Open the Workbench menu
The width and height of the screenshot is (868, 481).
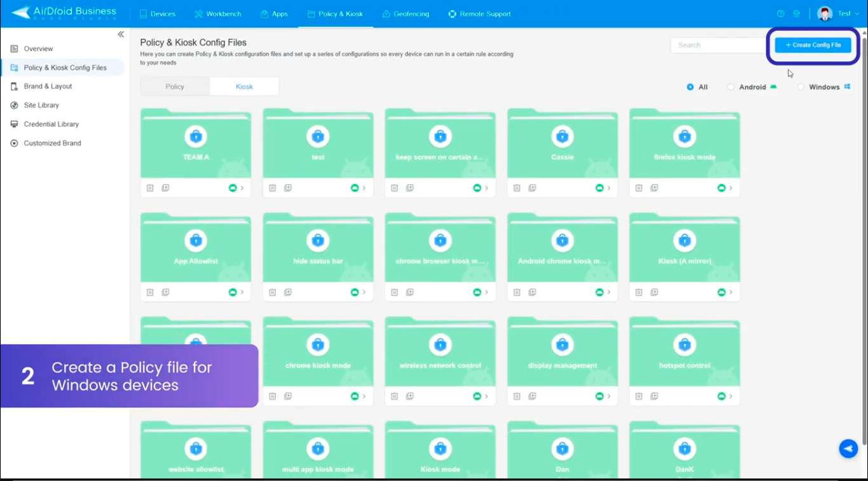(219, 14)
